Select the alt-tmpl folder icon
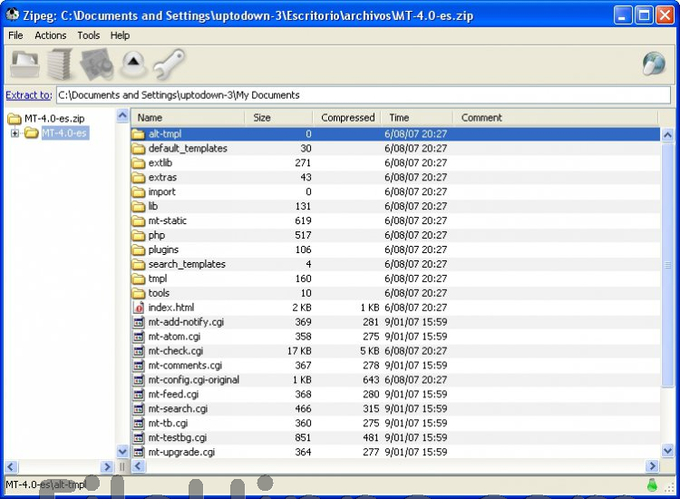680x499 pixels. click(138, 134)
